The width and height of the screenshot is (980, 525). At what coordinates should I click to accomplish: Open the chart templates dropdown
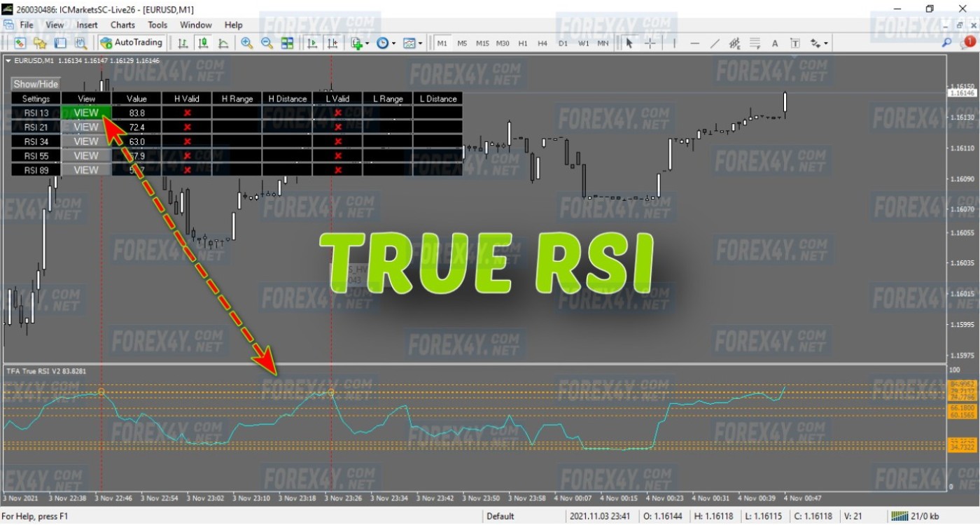(x=420, y=43)
